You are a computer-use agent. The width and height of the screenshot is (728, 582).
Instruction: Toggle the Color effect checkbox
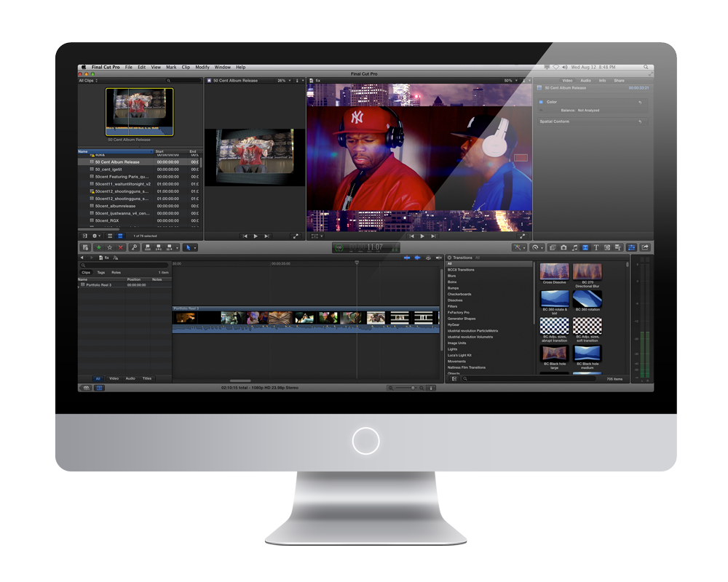coord(540,102)
